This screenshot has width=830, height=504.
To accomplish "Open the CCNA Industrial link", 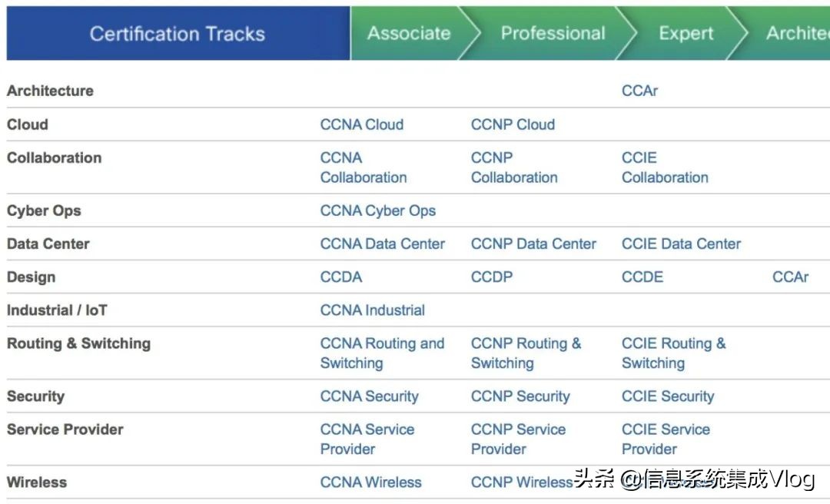I will coord(372,310).
